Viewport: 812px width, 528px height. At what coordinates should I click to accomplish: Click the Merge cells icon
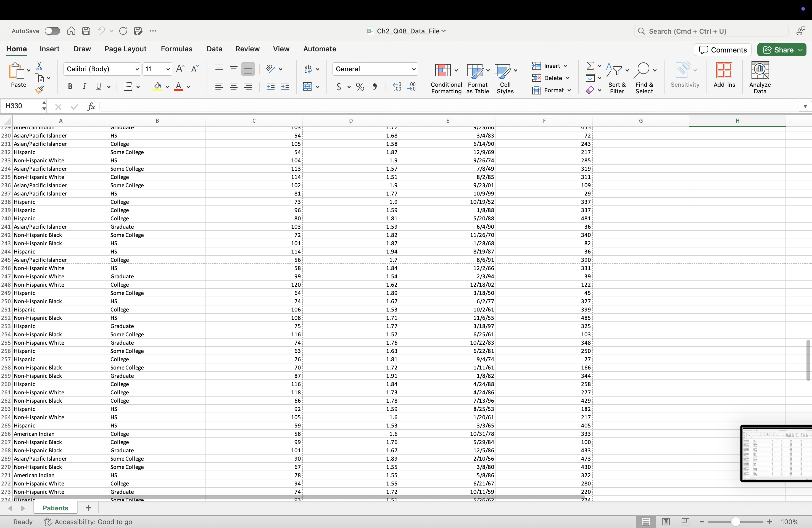(x=307, y=87)
